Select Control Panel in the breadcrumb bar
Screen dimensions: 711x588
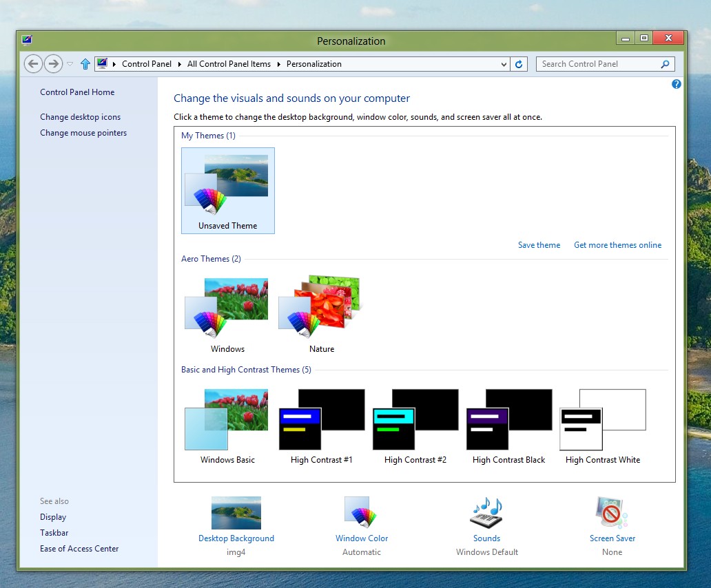tap(146, 63)
